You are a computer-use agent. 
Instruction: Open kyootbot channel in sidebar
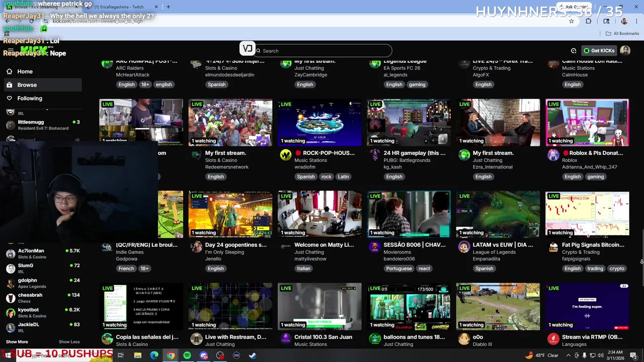(x=43, y=313)
